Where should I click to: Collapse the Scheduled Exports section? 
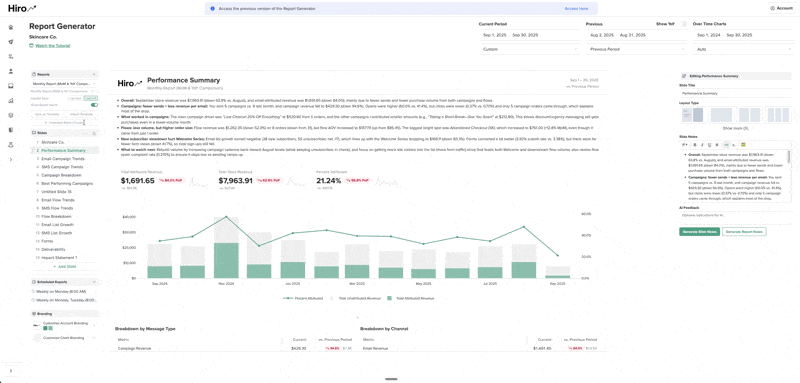(94, 282)
